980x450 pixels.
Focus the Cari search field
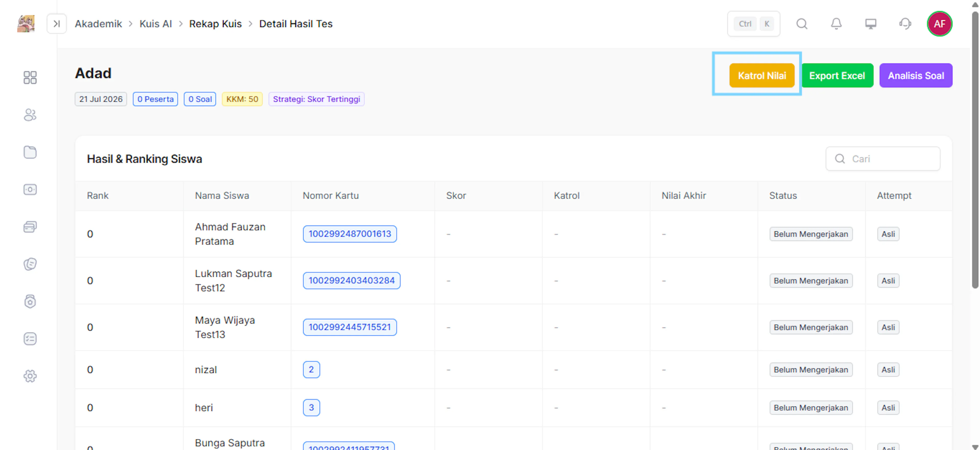pos(883,159)
